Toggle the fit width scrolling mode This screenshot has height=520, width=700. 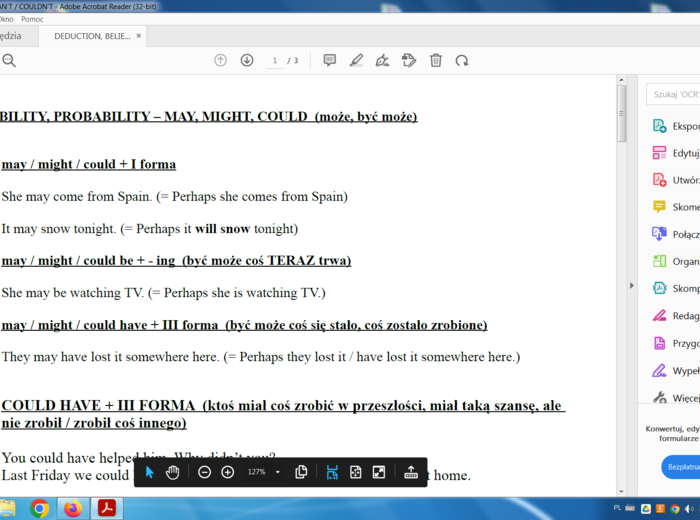(332, 472)
